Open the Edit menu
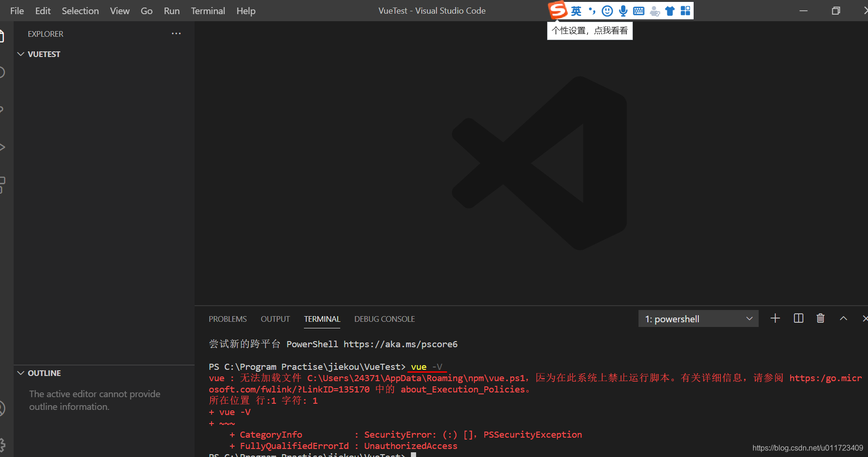 (43, 11)
